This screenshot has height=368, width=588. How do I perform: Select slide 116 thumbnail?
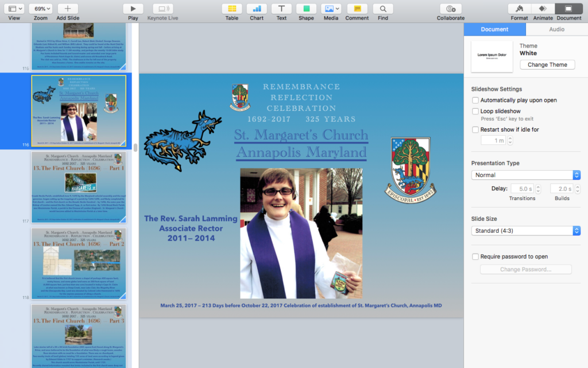click(79, 111)
